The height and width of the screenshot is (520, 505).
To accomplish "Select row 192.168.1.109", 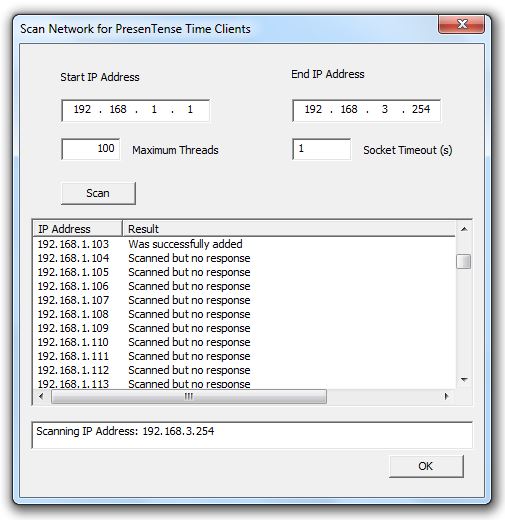I will [x=244, y=328].
